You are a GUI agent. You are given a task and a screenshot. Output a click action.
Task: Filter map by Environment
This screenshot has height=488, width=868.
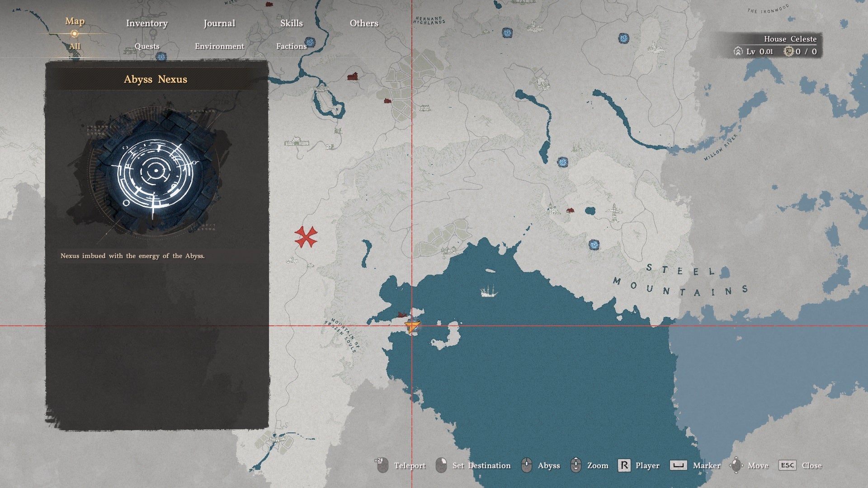coord(219,46)
